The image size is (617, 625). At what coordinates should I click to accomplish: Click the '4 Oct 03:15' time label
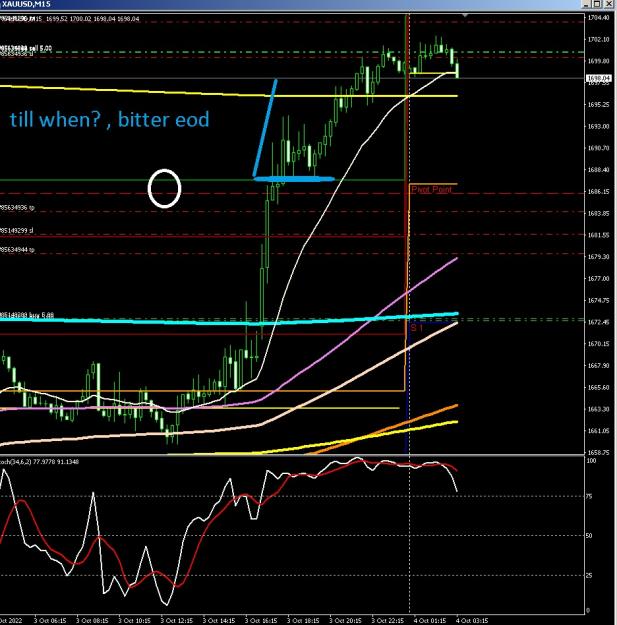(x=472, y=621)
